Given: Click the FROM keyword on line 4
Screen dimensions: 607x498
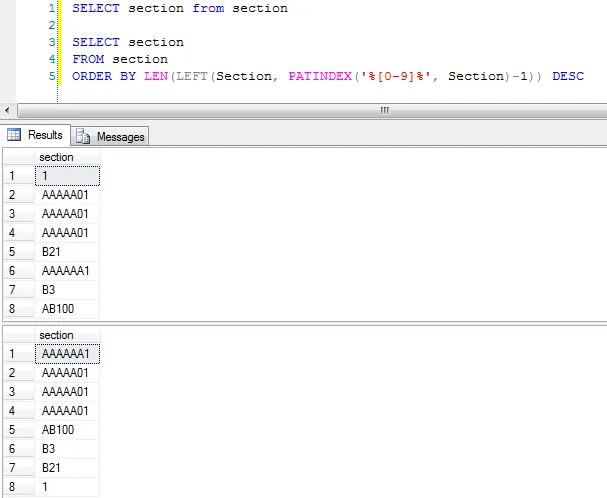Looking at the screenshot, I should click(x=88, y=59).
